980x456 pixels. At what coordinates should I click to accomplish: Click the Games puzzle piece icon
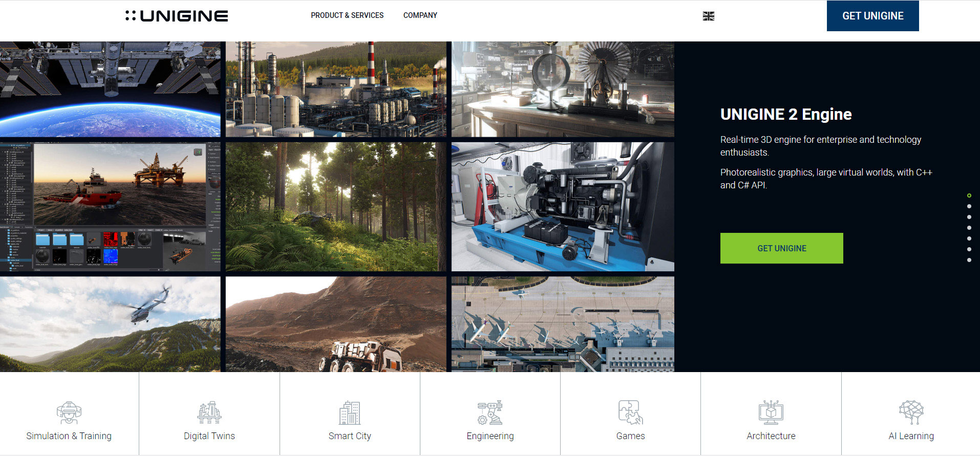point(630,412)
